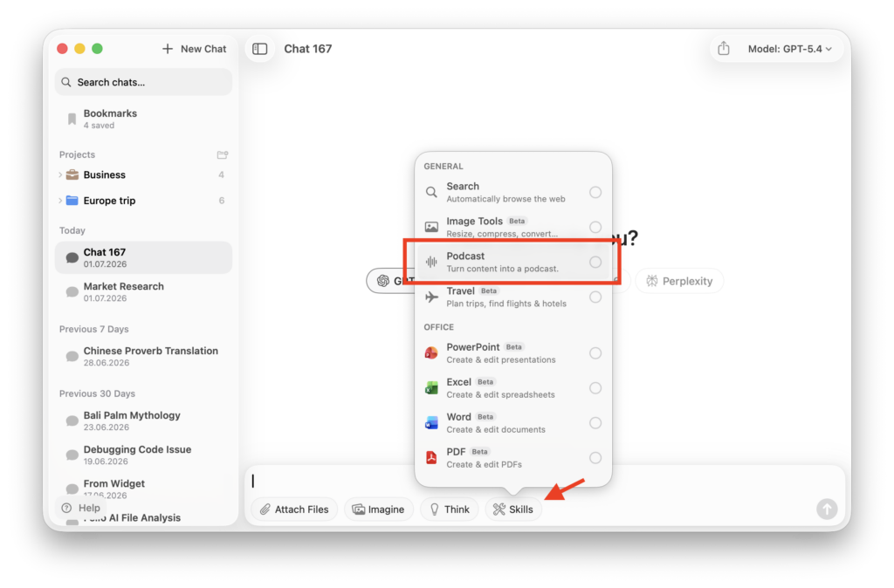
Task: Enable the Search skill radio button
Action: click(x=595, y=192)
